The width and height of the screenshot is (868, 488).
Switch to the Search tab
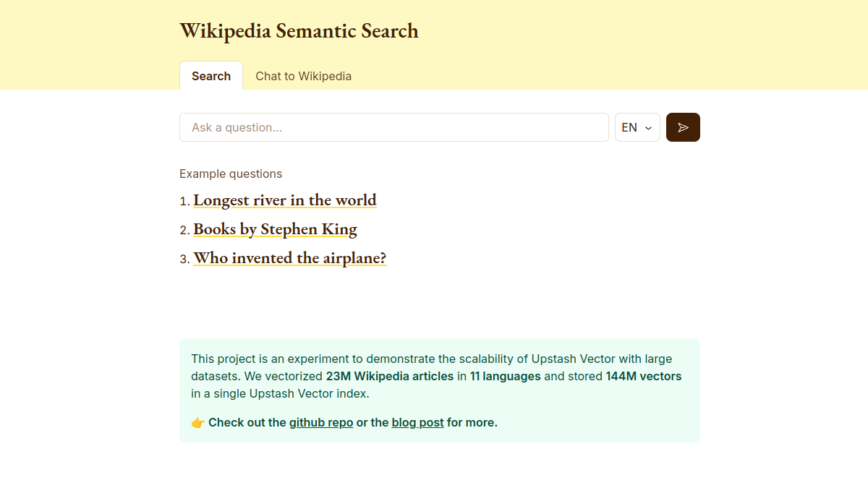[211, 76]
